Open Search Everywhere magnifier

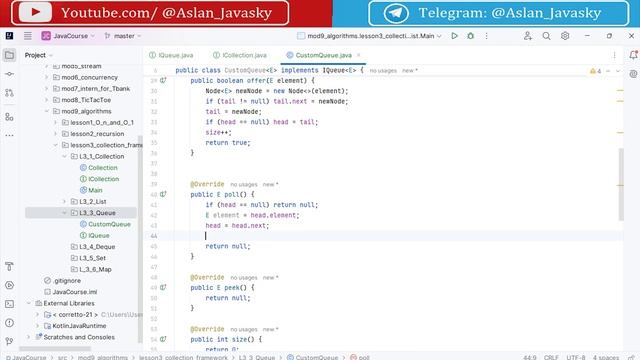(x=546, y=36)
